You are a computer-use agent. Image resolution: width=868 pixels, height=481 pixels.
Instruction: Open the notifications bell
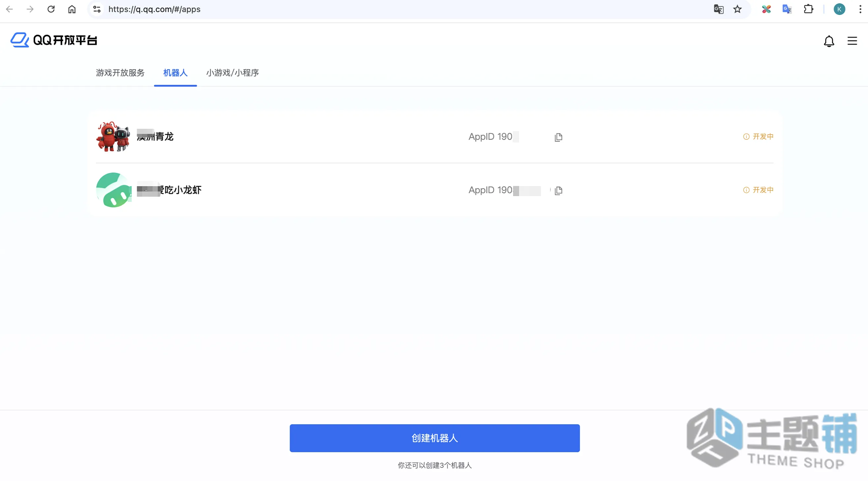[829, 41]
